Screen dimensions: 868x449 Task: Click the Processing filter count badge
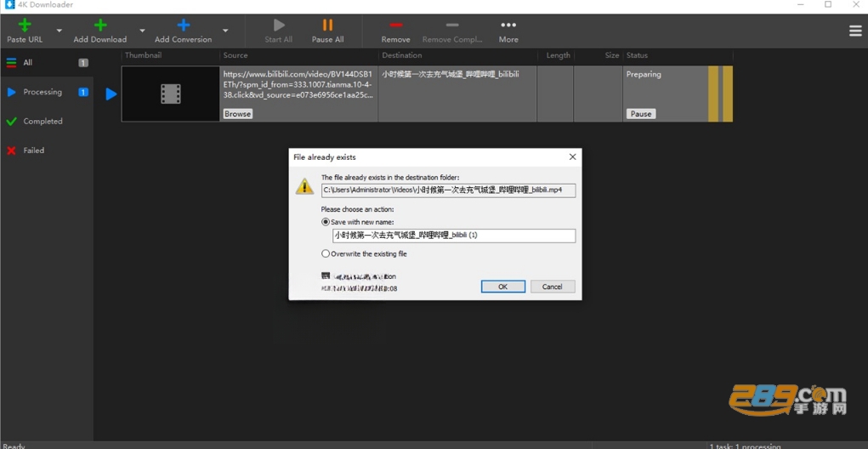click(x=83, y=92)
